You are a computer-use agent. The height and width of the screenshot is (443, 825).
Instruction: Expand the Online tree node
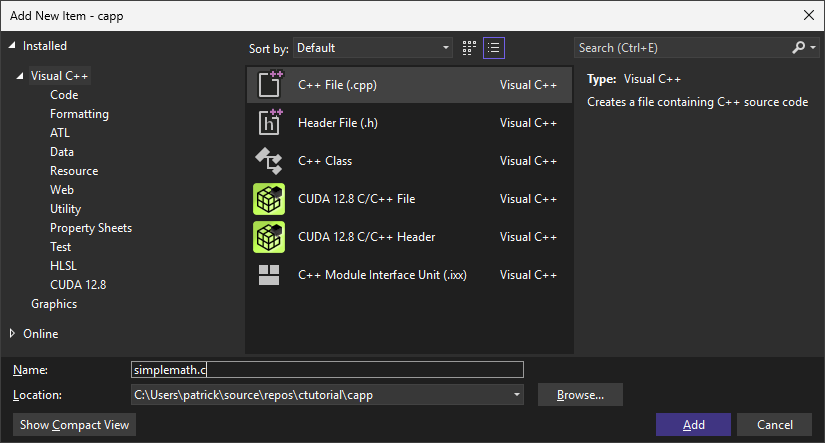12,333
